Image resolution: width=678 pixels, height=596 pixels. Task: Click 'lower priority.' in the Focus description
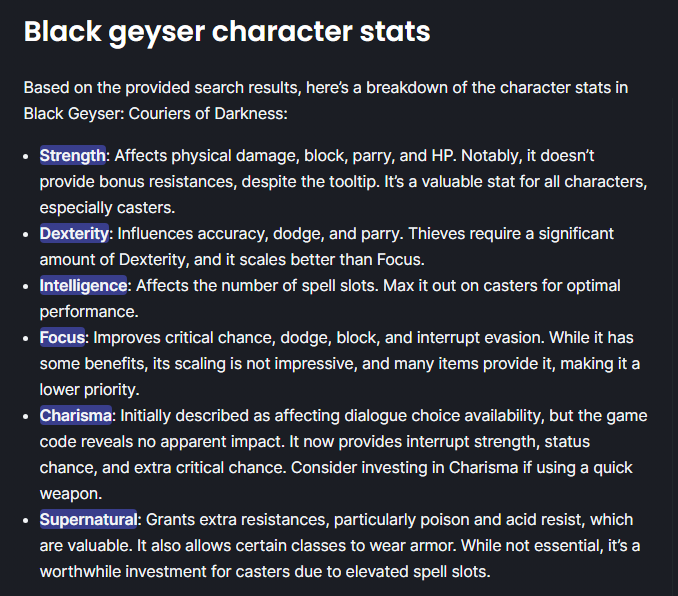[90, 389]
